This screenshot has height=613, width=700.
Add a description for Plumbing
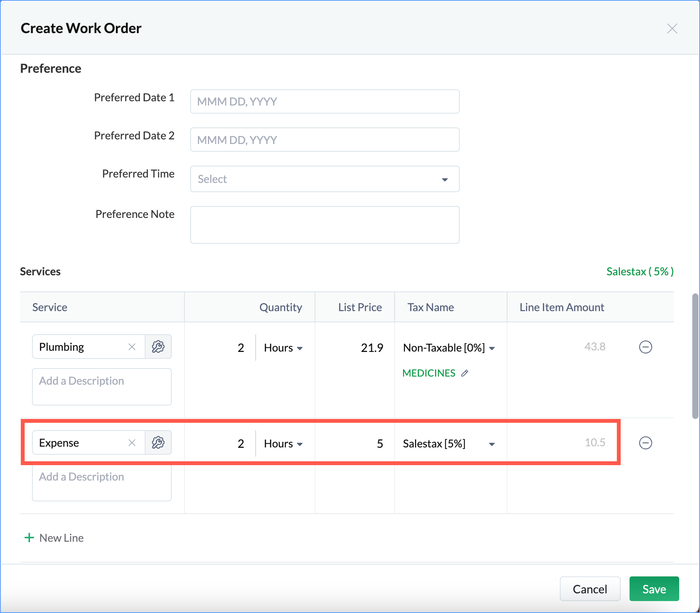click(102, 387)
